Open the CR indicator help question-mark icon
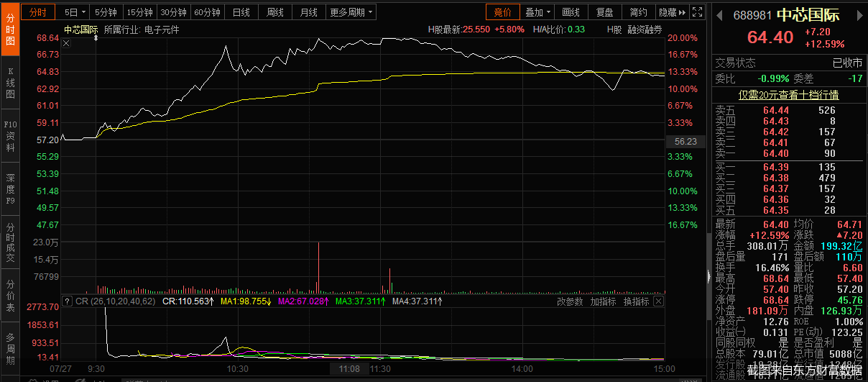 click(67, 301)
